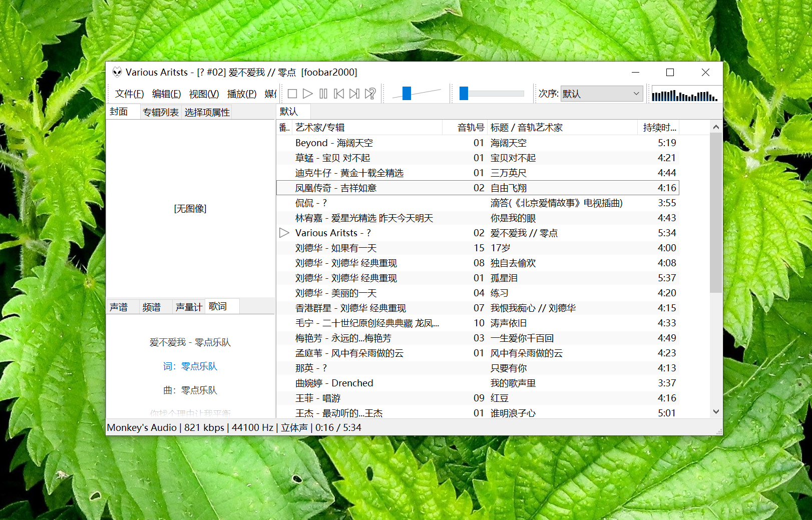Open the 编辑(E) menu
Viewport: 812px width, 520px height.
click(166, 94)
